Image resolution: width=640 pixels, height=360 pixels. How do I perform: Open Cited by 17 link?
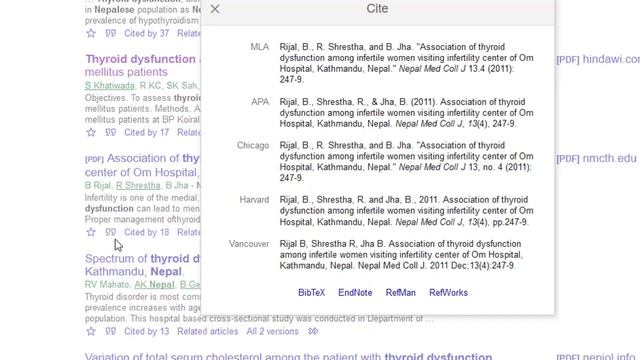(147, 133)
